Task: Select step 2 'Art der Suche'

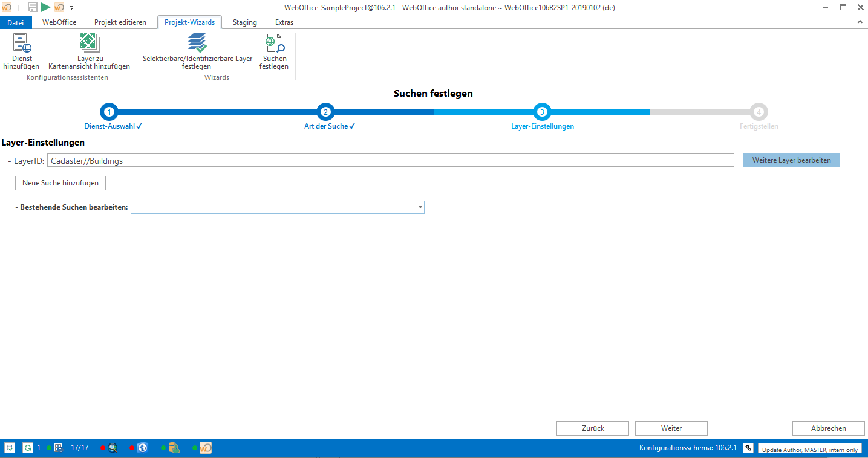Action: point(325,112)
